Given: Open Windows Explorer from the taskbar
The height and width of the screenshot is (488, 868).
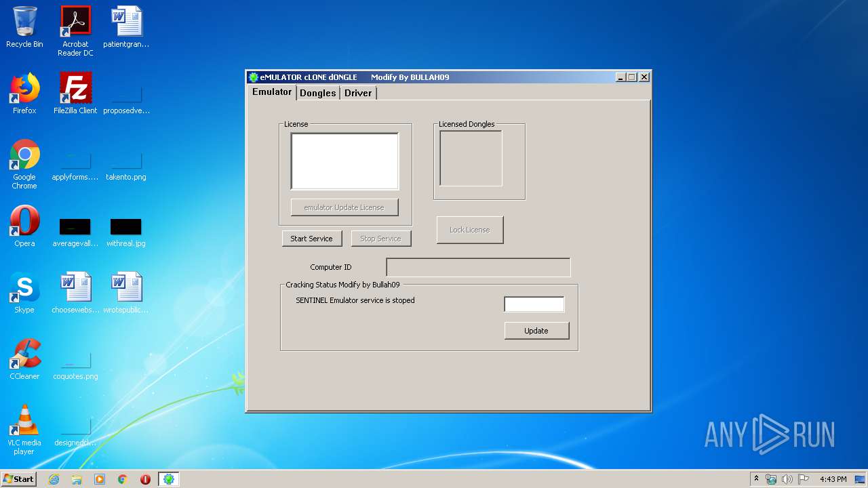Looking at the screenshot, I should click(x=77, y=479).
